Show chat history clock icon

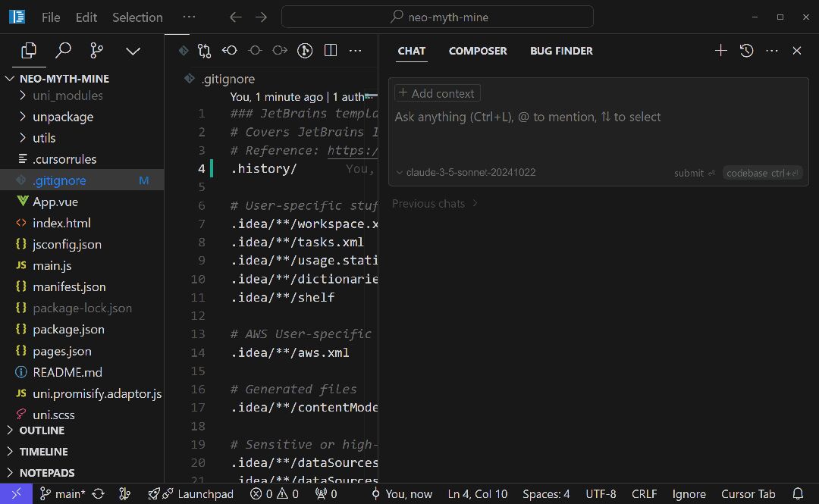[x=746, y=51]
